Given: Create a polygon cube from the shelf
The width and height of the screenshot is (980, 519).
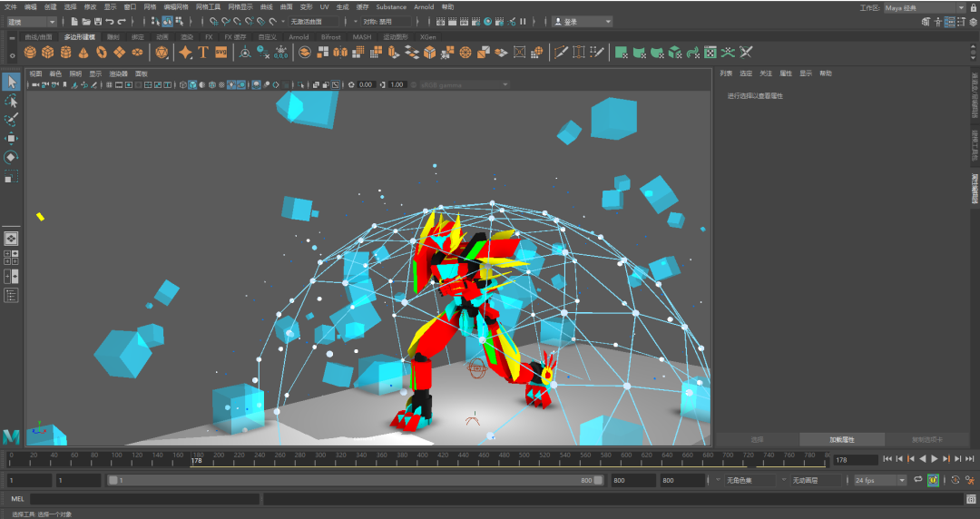Looking at the screenshot, I should click(47, 53).
